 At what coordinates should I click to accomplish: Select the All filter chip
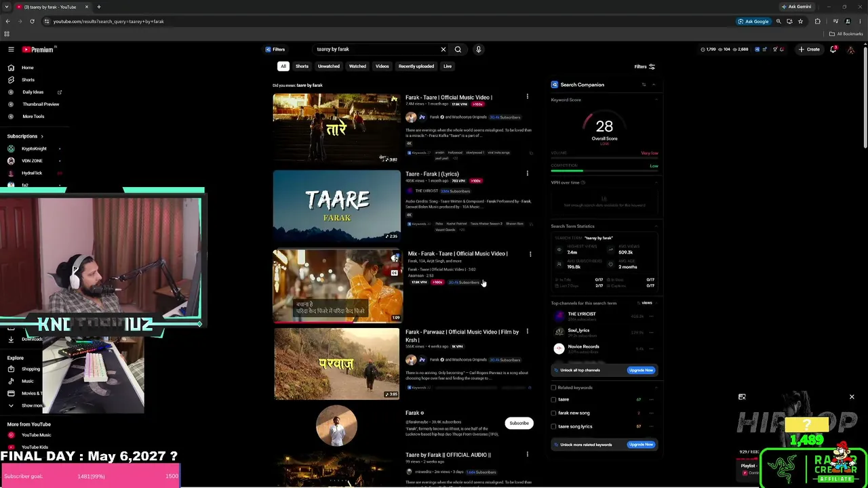coord(283,66)
